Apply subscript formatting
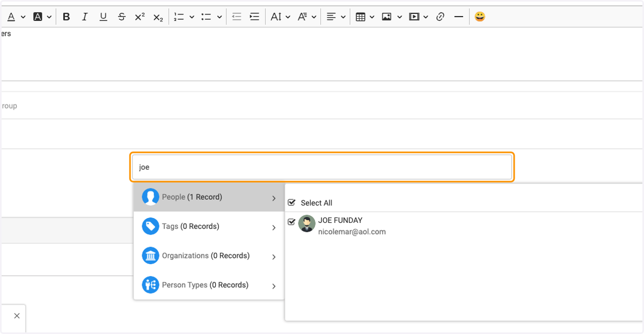 tap(158, 17)
